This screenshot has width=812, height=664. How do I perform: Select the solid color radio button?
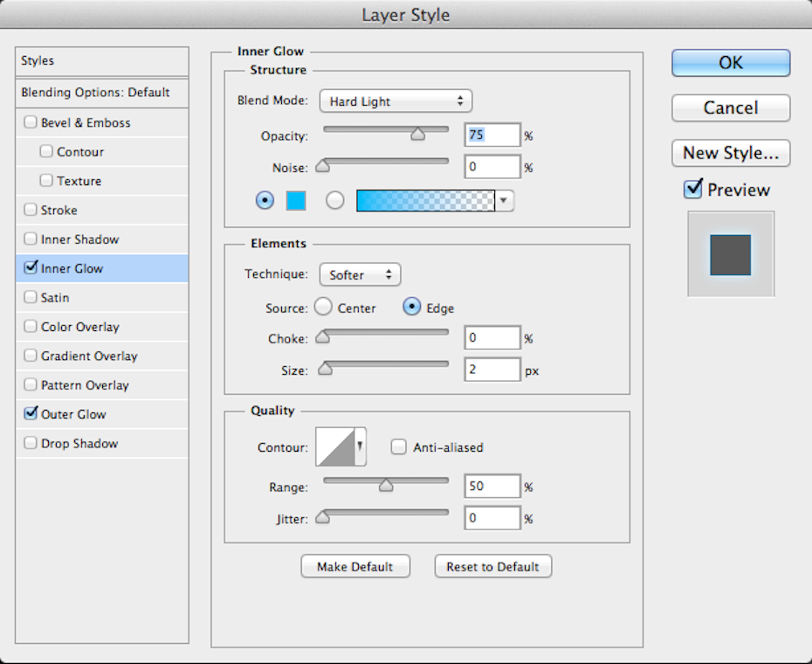point(265,200)
